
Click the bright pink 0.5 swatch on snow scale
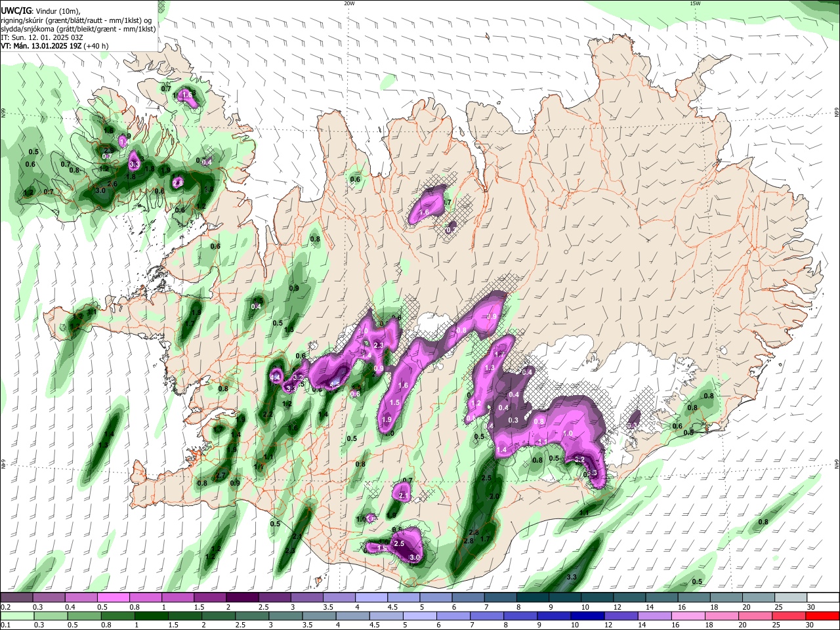113,597
